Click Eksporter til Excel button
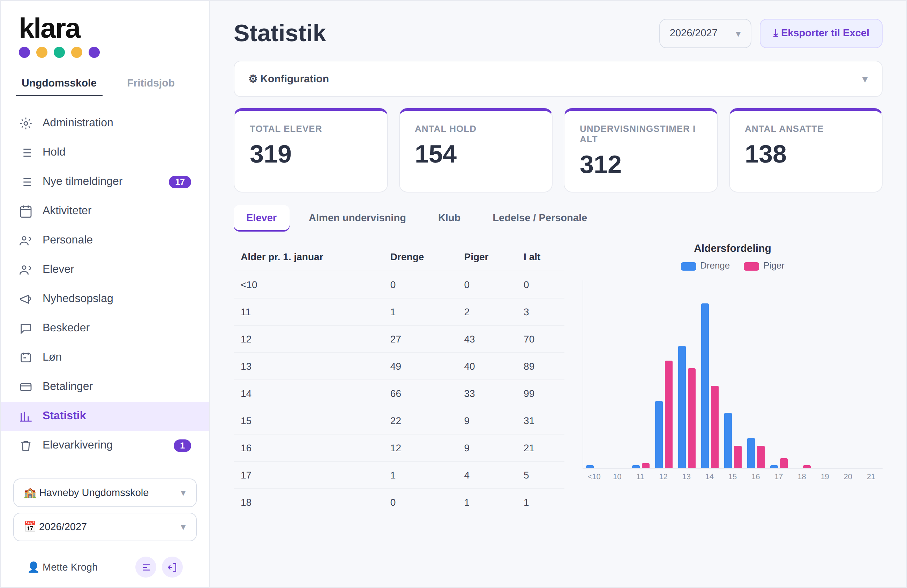This screenshot has height=588, width=907. pyautogui.click(x=821, y=33)
